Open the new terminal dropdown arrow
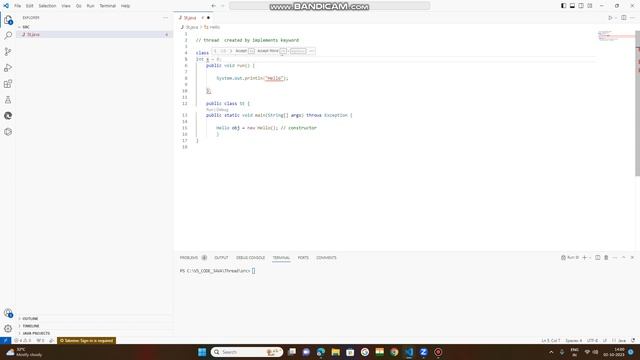 pos(590,258)
